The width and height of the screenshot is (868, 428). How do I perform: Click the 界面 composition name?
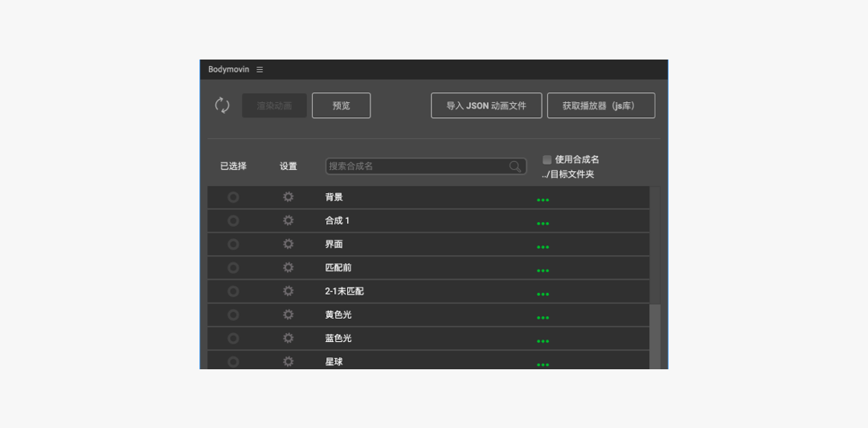coord(334,244)
